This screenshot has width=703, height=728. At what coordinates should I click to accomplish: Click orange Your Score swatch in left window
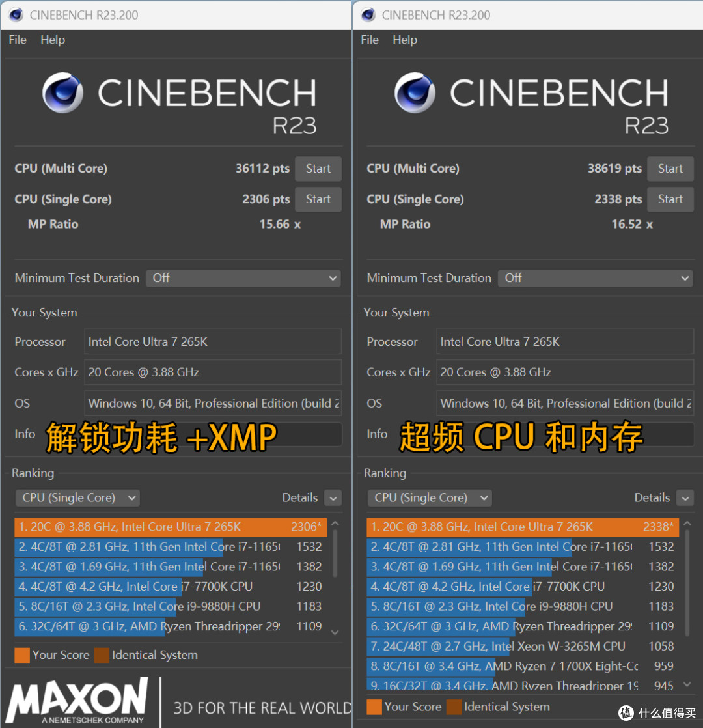click(22, 655)
